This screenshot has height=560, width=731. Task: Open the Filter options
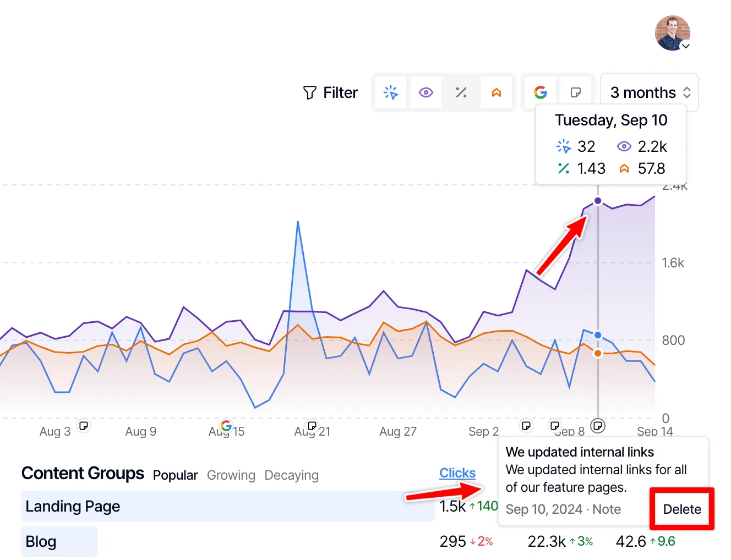[x=330, y=92]
